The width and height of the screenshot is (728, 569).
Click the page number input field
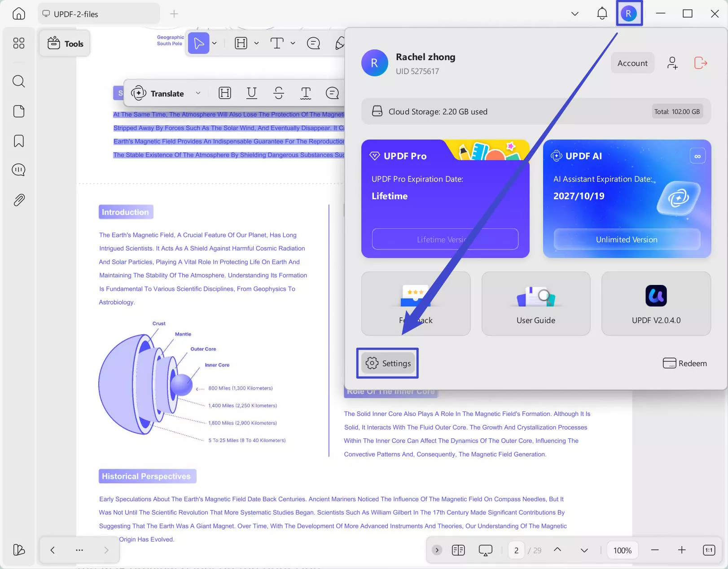(516, 550)
